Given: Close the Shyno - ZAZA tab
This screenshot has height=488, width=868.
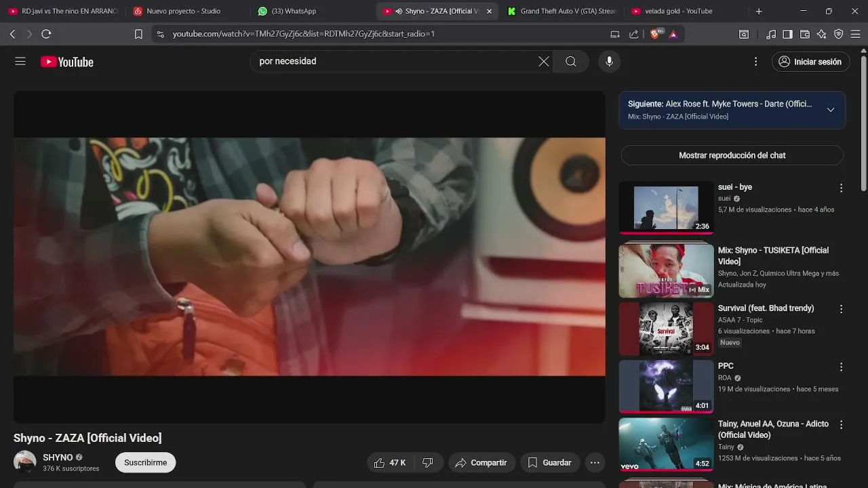Looking at the screenshot, I should point(489,12).
